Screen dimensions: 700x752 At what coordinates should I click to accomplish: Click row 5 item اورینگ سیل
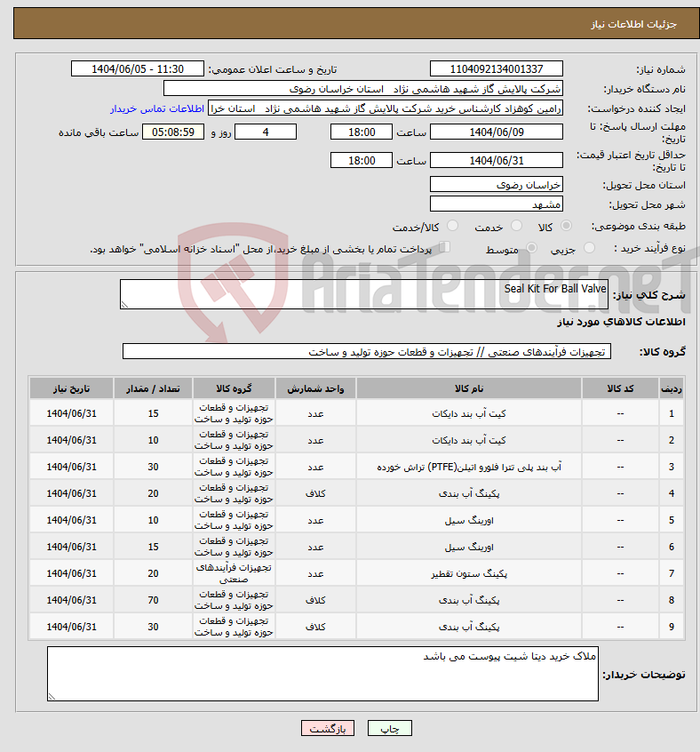click(x=468, y=520)
